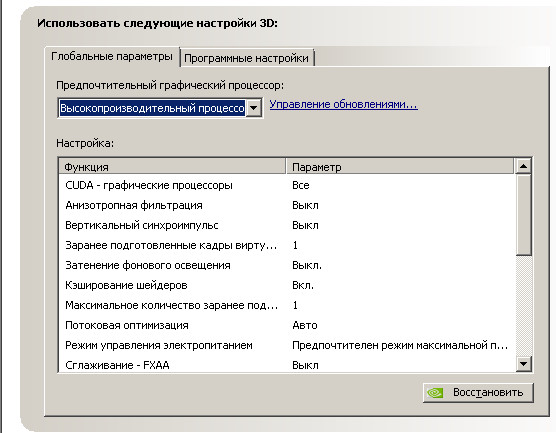Click the Выкл value for Вертикальный синхроимпульс

305,225
